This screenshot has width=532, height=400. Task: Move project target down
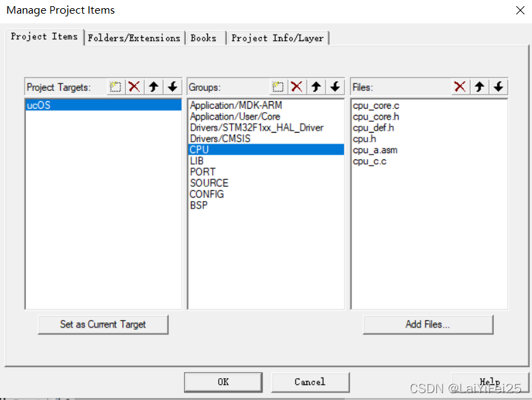[173, 87]
